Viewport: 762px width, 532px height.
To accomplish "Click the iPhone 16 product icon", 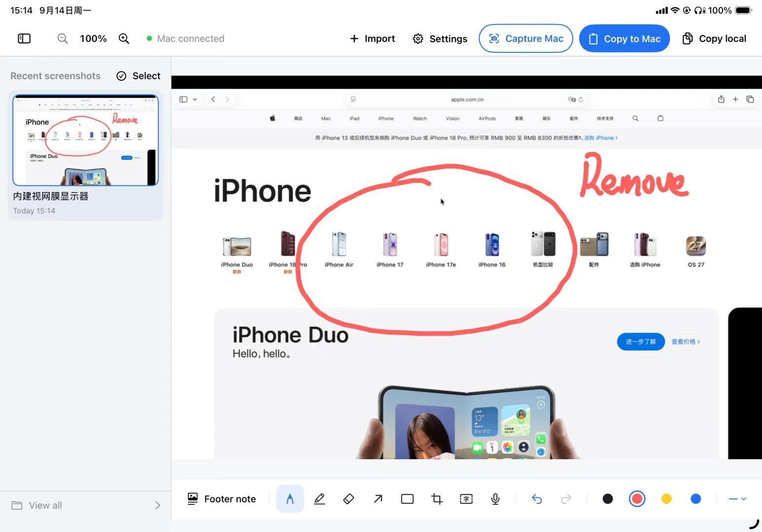I will click(492, 244).
